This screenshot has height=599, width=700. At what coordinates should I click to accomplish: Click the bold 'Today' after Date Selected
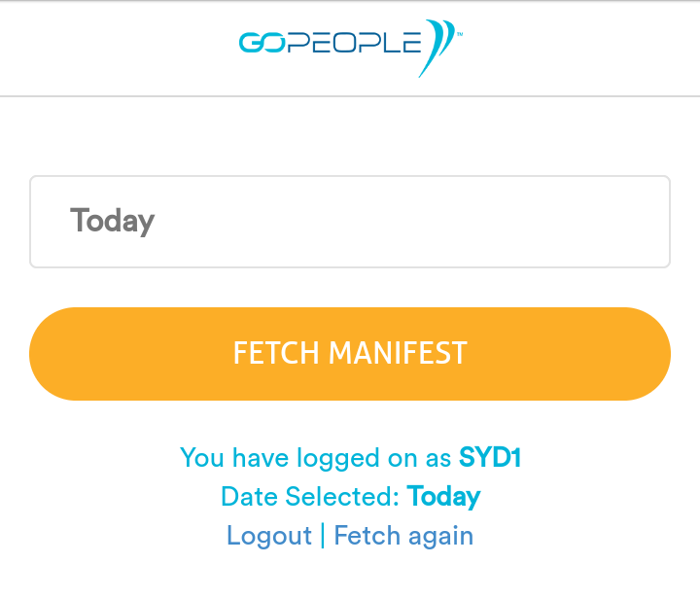(x=443, y=496)
